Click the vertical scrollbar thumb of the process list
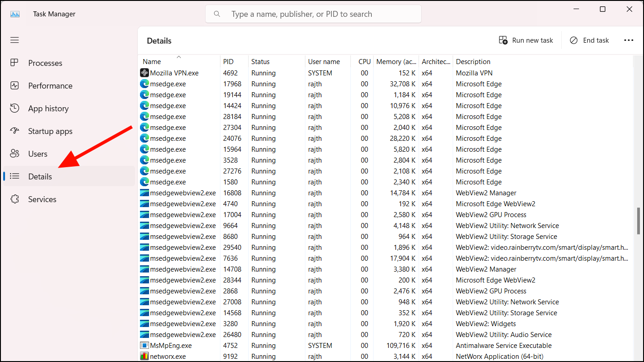The image size is (644, 362). (639, 221)
